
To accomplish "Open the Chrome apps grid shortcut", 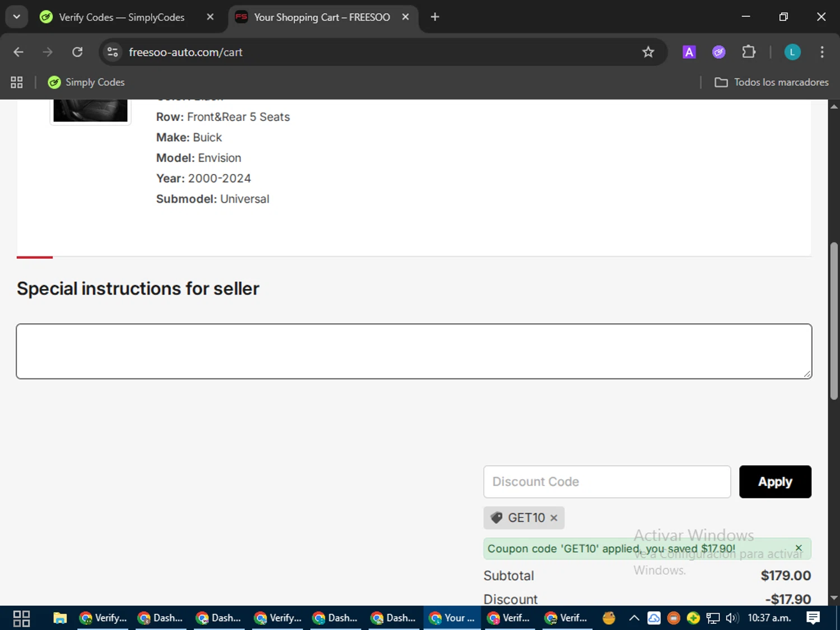I will 17,82.
